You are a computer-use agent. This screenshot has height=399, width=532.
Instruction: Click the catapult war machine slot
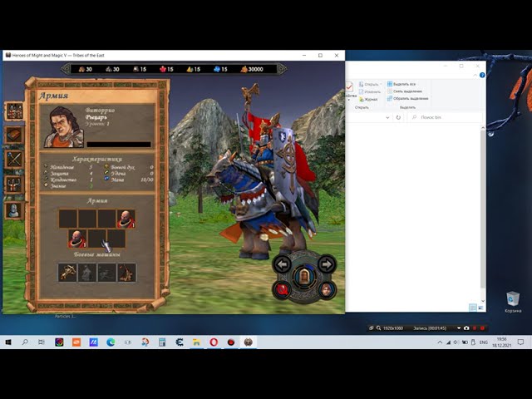(126, 273)
